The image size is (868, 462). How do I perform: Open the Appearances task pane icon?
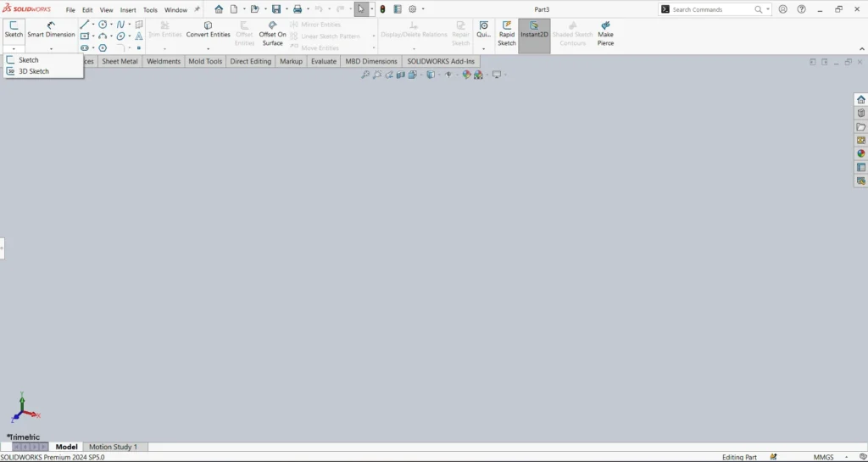(861, 153)
